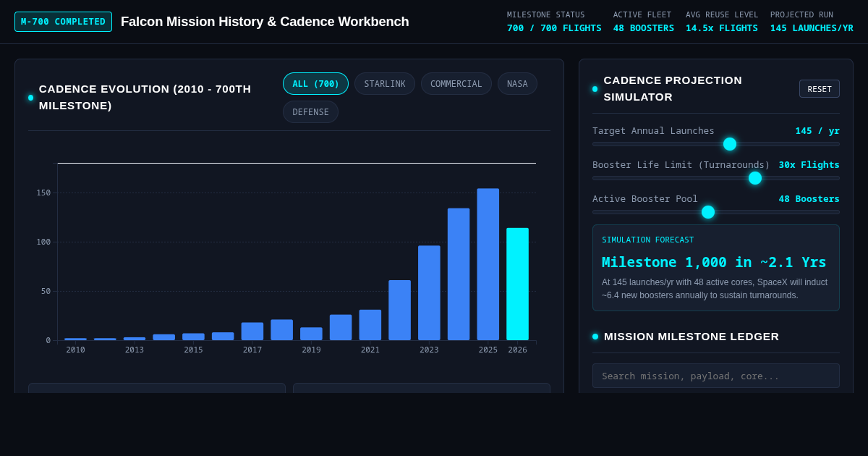Click the cyan 2026 bar in chart
Screen dimensions: 868x456
pos(517,284)
